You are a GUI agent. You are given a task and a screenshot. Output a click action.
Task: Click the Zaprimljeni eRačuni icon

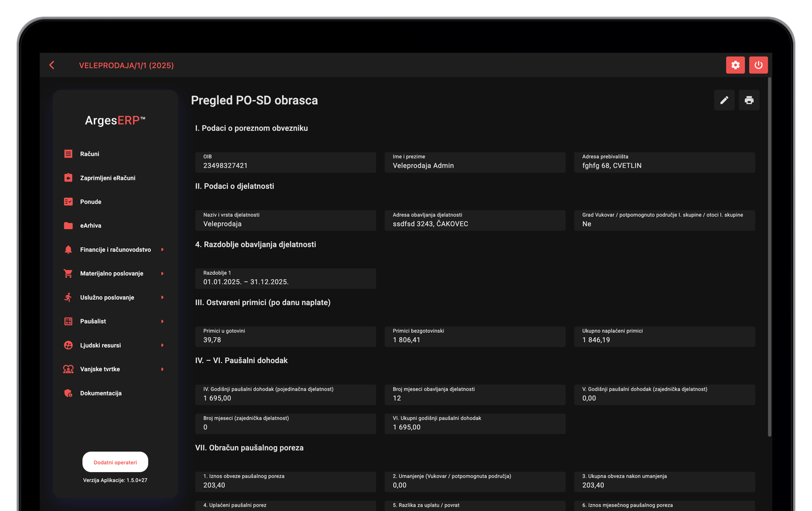(68, 178)
